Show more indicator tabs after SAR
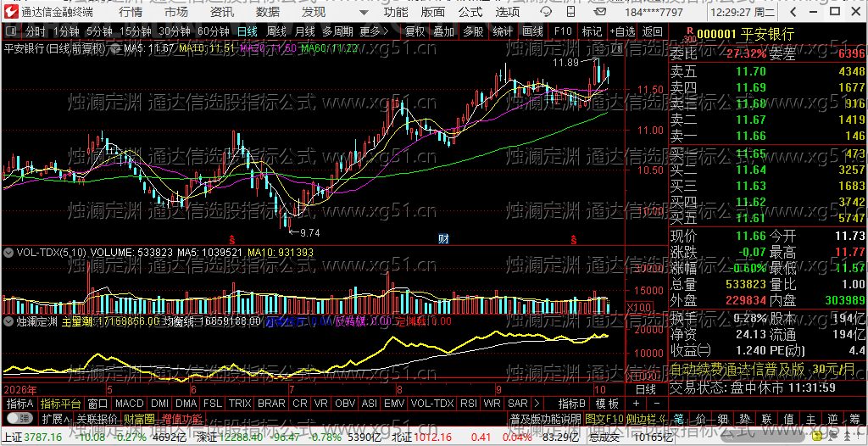This screenshot has height=446, width=868. coord(536,403)
